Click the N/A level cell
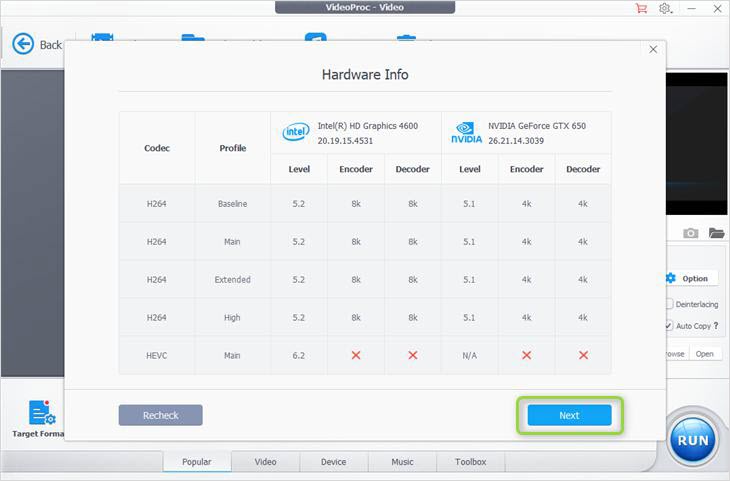This screenshot has height=481, width=730. click(469, 355)
